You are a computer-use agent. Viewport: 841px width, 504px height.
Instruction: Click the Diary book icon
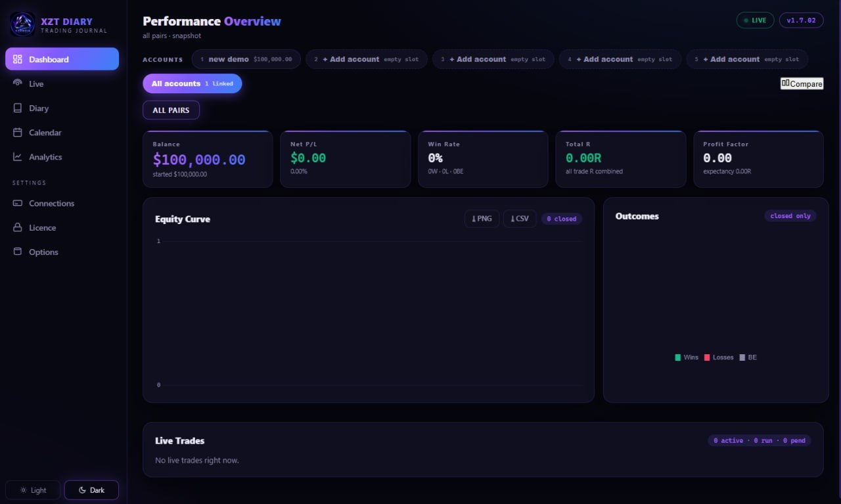point(18,108)
